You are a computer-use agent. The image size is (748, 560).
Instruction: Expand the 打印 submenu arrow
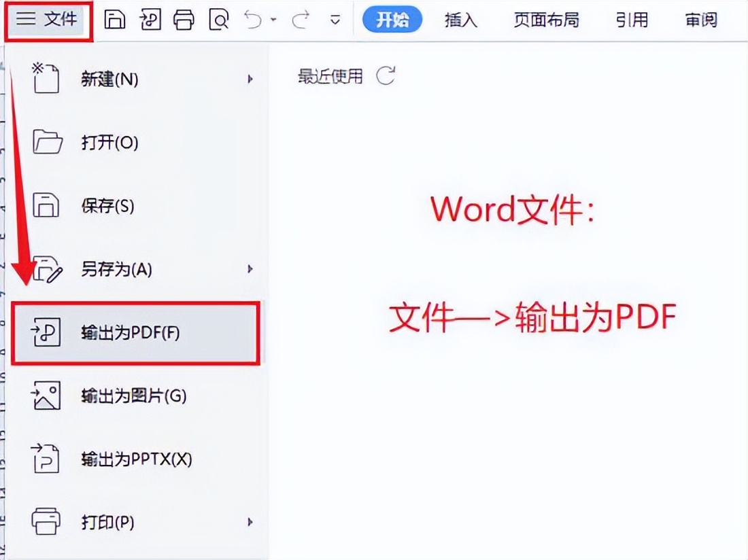252,523
